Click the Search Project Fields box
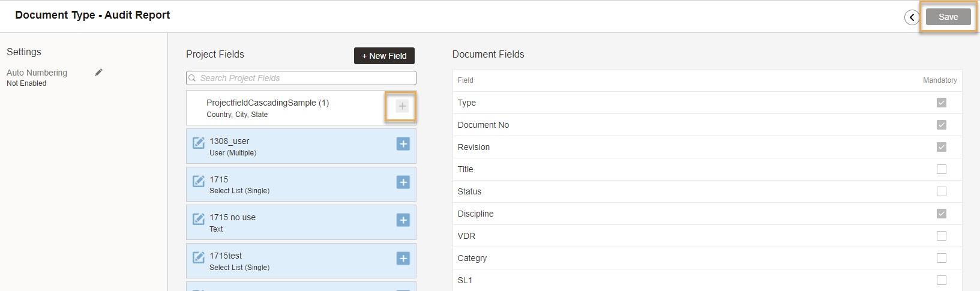980x291 pixels. (301, 78)
